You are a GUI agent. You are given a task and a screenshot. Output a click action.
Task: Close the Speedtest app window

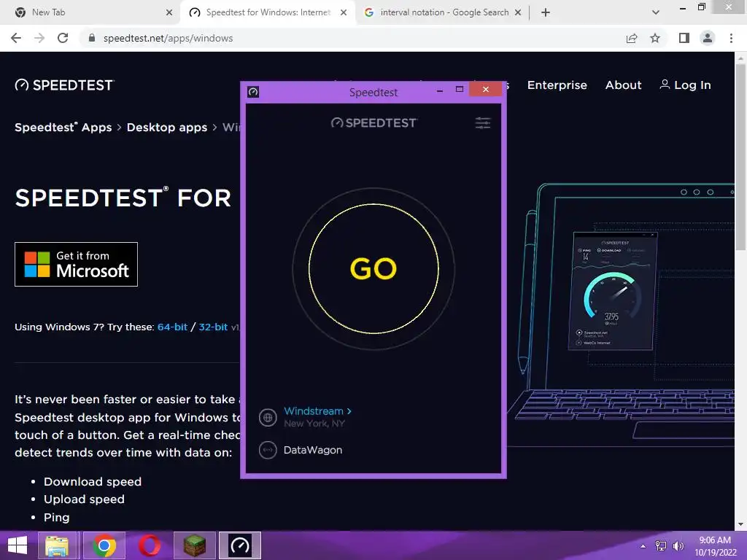(x=485, y=90)
